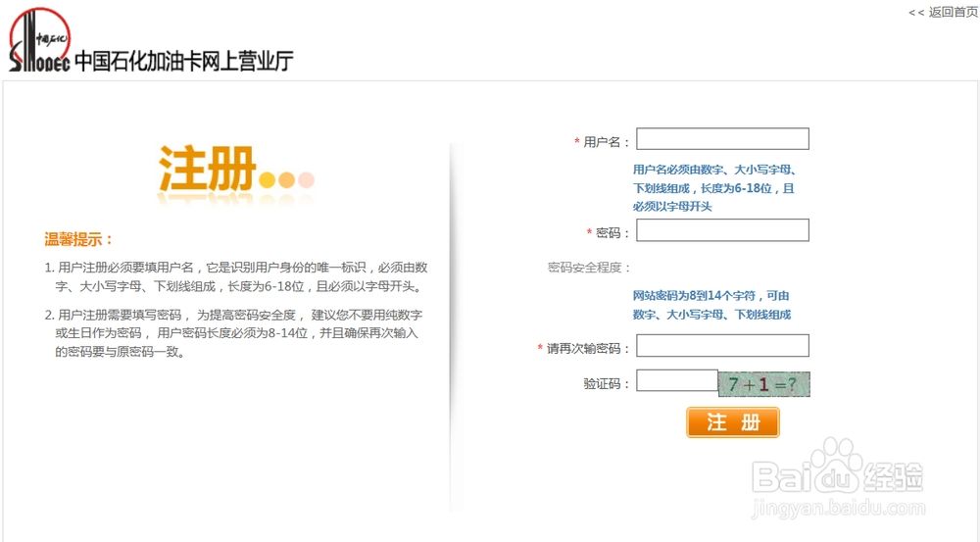Click the Sinopec logo icon

[x=39, y=40]
